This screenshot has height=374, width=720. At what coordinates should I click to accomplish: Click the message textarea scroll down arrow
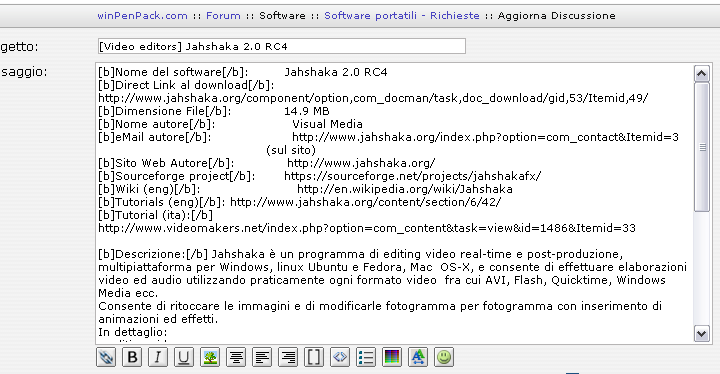tap(701, 334)
